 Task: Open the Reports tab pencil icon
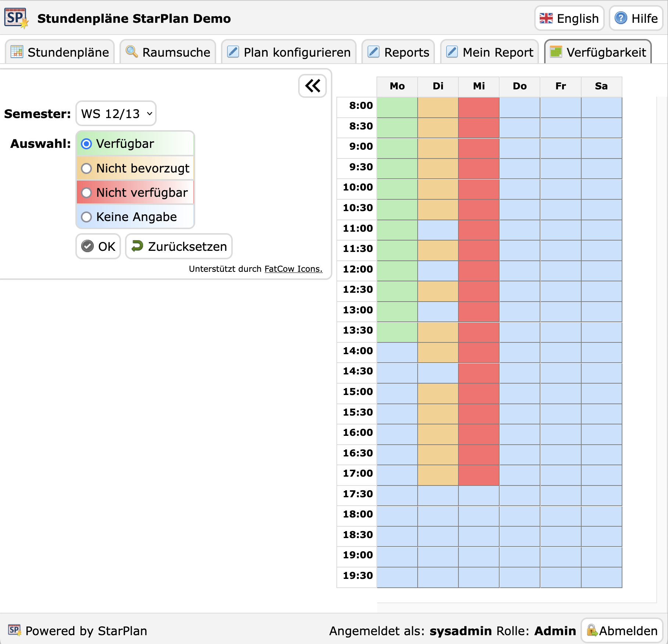(x=374, y=52)
